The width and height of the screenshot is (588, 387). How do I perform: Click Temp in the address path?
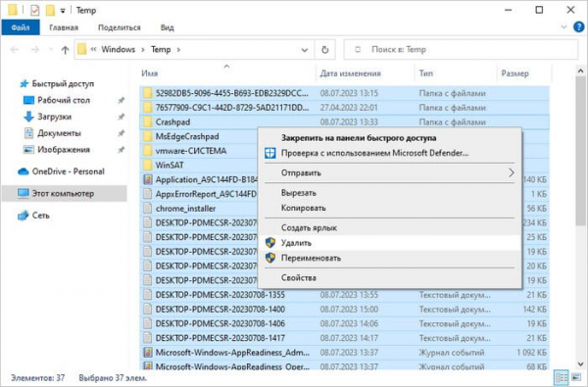click(161, 50)
